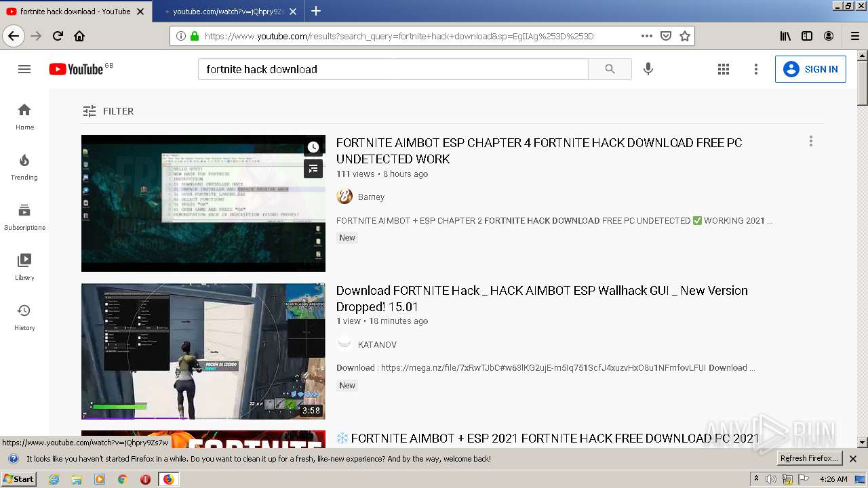Dismiss the Firefox refresh notification bar

point(853,459)
